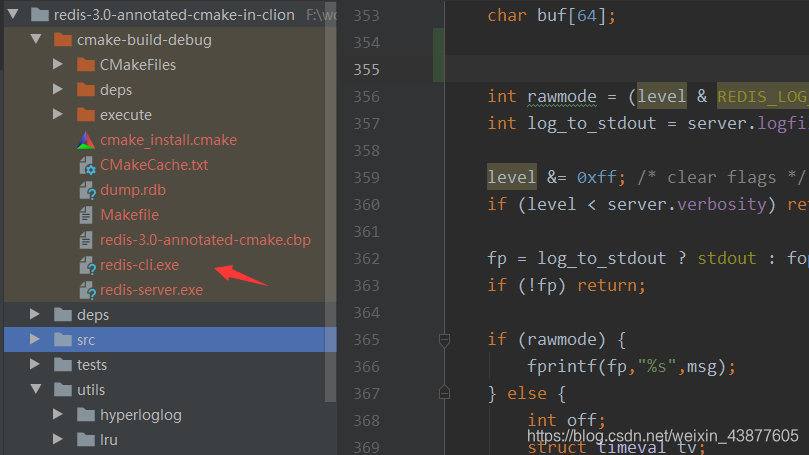Image resolution: width=809 pixels, height=455 pixels.
Task: Select the tests folder name
Action: [92, 365]
